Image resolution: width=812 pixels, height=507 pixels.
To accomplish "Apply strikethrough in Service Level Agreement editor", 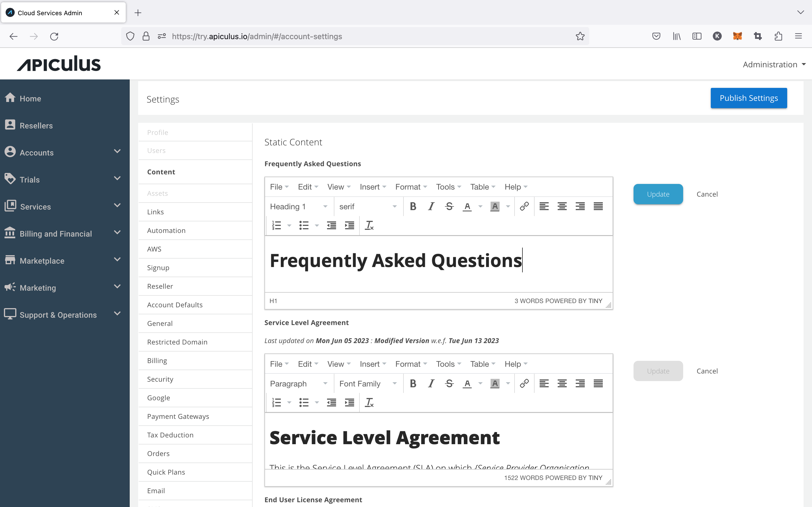I will tap(449, 384).
